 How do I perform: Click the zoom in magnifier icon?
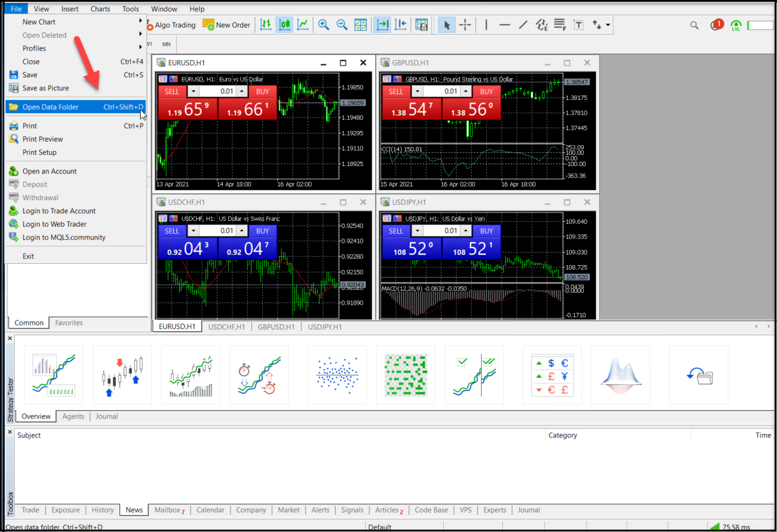tap(323, 25)
